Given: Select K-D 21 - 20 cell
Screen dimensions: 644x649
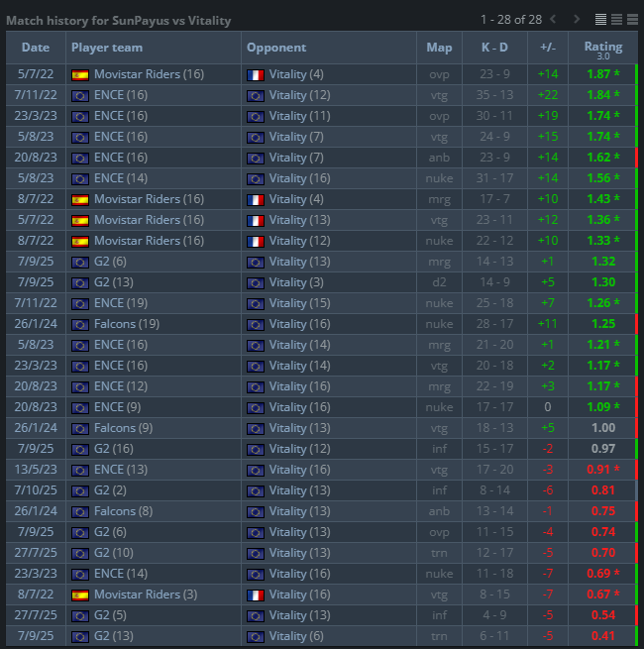Looking at the screenshot, I should point(494,345).
